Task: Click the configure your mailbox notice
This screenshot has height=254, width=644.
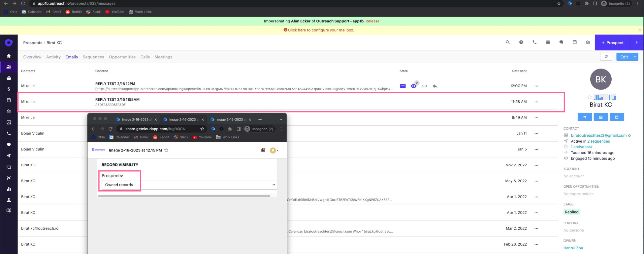Action: [x=319, y=30]
